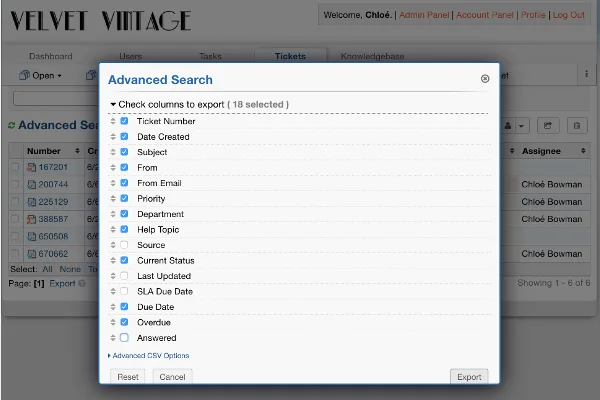This screenshot has height=400, width=600.
Task: Expand Advanced CSV Options
Action: click(149, 356)
